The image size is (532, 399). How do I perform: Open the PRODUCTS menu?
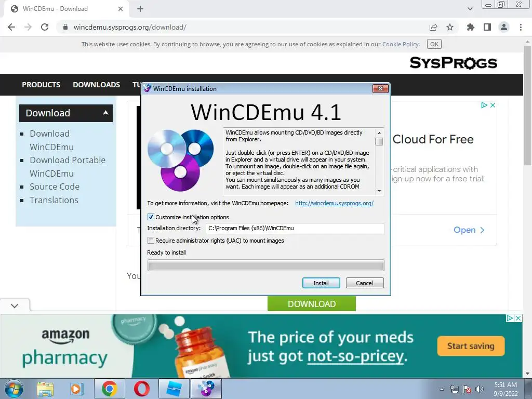[x=41, y=85]
